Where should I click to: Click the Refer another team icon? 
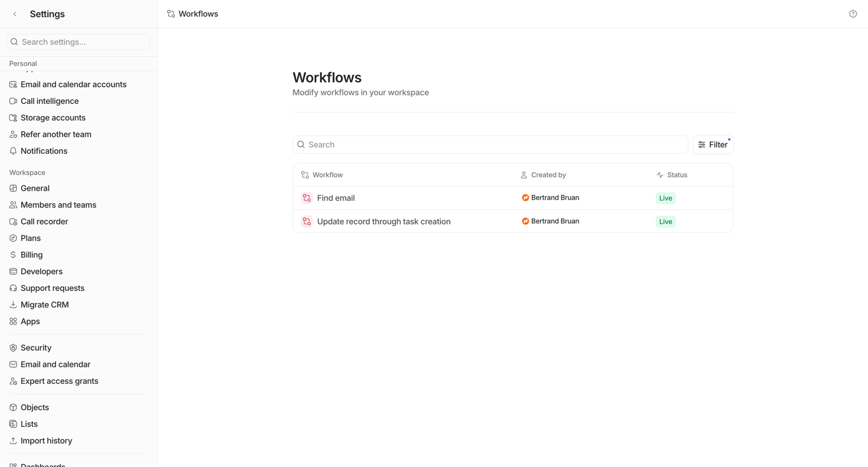coord(13,134)
